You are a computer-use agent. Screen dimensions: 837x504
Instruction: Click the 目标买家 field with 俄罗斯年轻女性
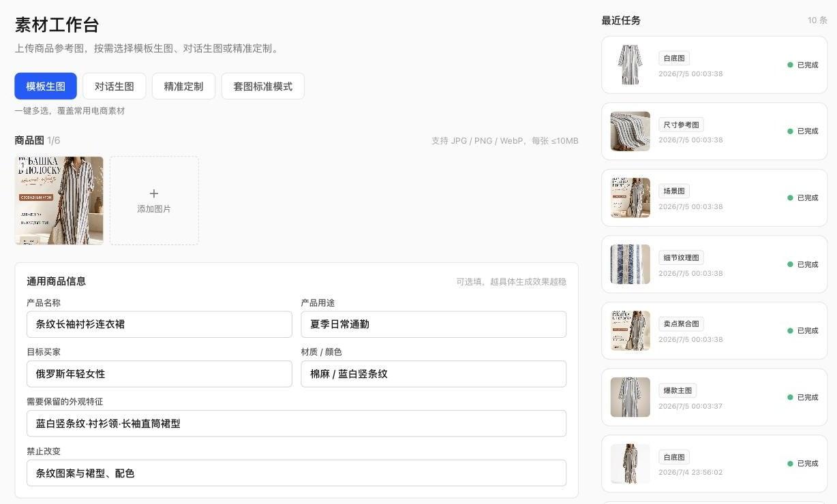159,374
